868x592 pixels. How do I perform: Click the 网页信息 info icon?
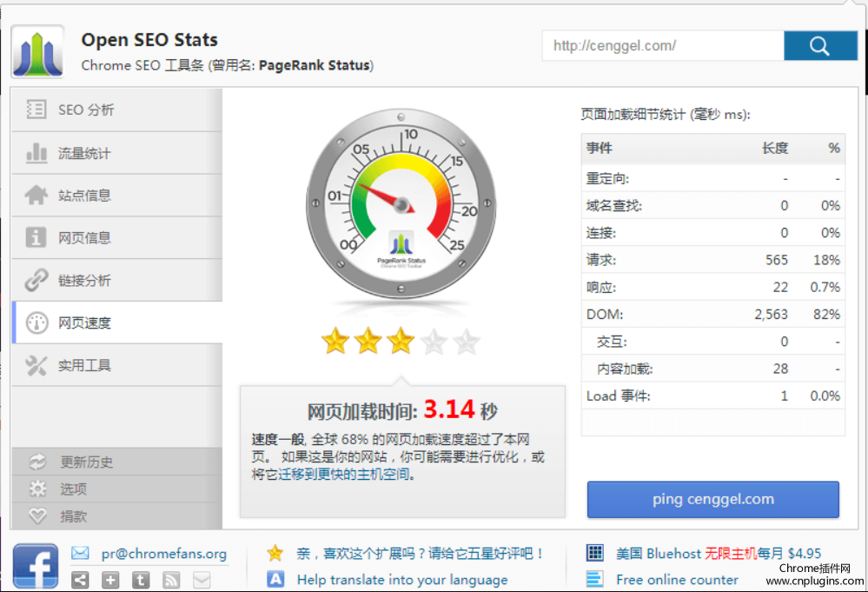click(36, 237)
